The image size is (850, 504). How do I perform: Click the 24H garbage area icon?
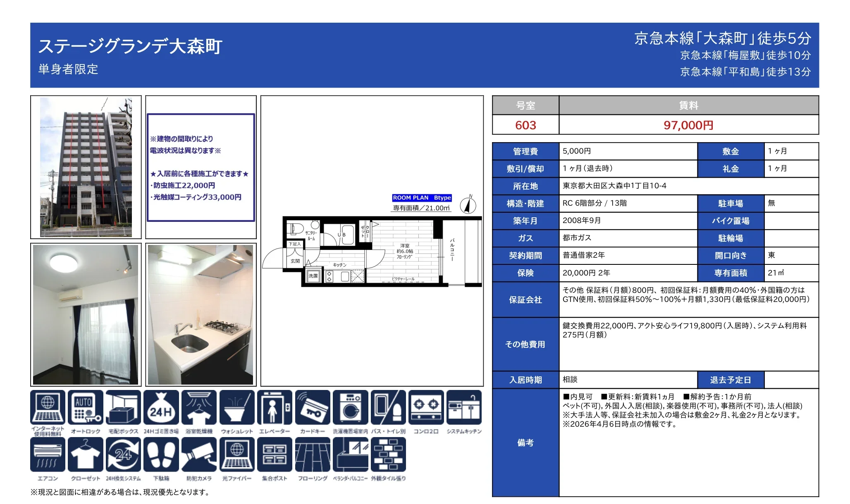tap(161, 407)
